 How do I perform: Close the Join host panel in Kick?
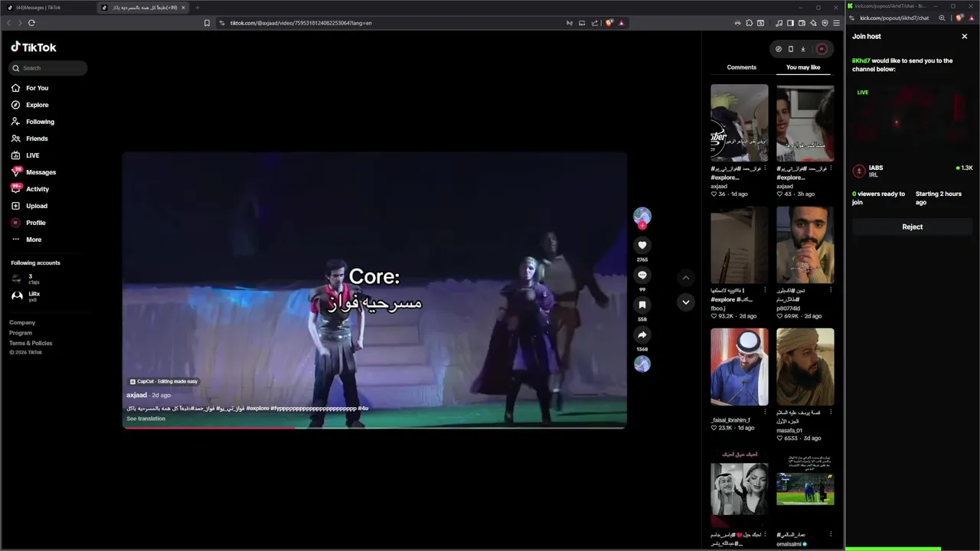pyautogui.click(x=965, y=36)
